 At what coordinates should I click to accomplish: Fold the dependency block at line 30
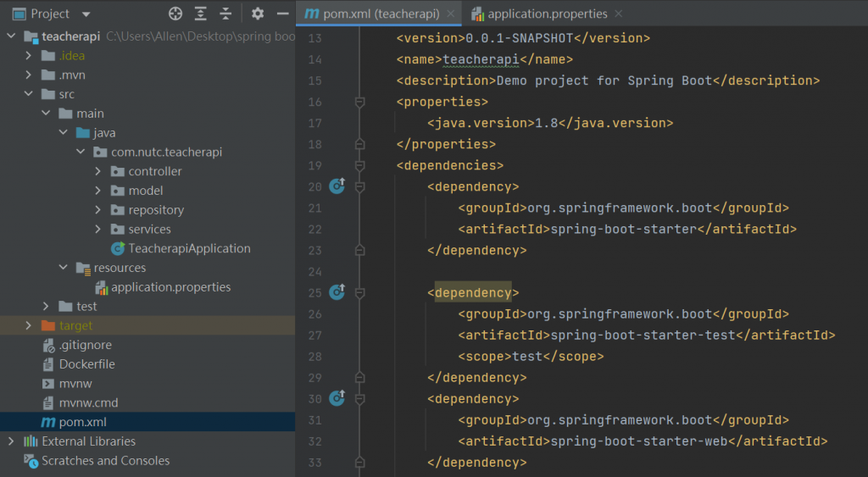coord(359,399)
